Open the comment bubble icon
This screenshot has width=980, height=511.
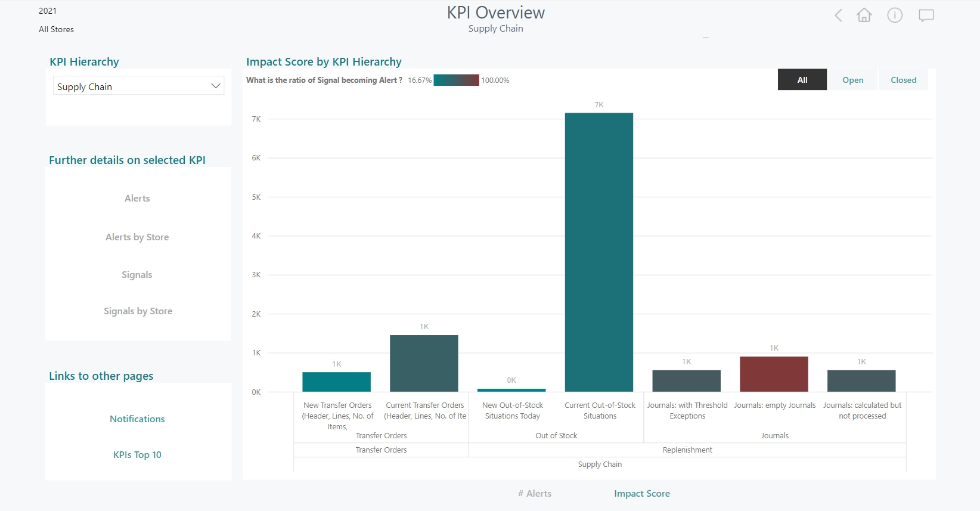click(x=926, y=16)
